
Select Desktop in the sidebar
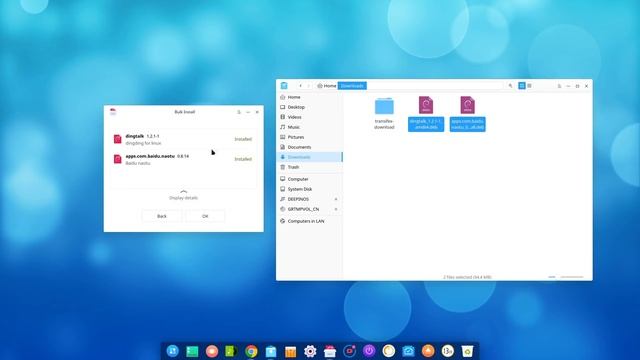(309, 107)
